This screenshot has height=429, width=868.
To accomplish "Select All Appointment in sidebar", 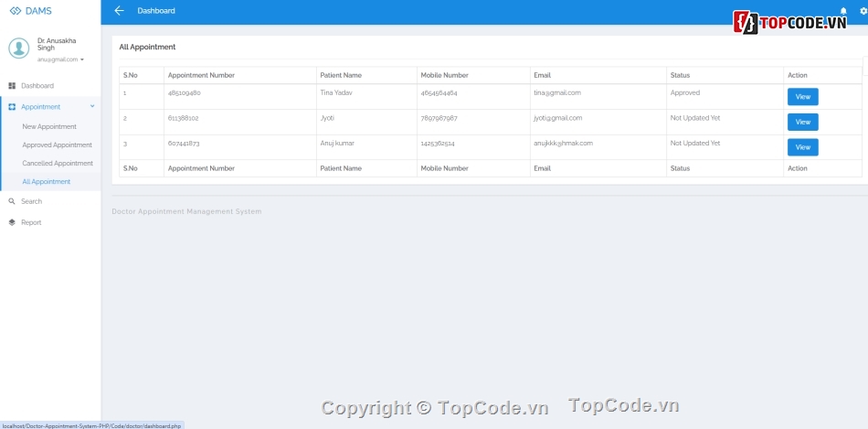I will (x=47, y=182).
